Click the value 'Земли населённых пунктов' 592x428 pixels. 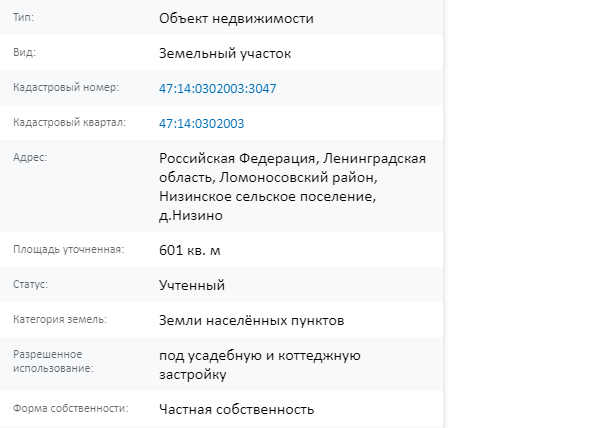point(251,320)
